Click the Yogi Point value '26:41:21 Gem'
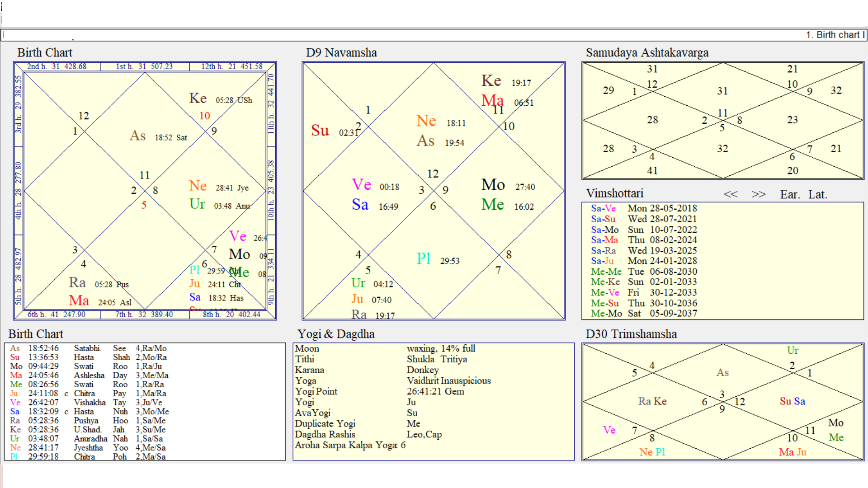The image size is (868, 488). pyautogui.click(x=435, y=391)
